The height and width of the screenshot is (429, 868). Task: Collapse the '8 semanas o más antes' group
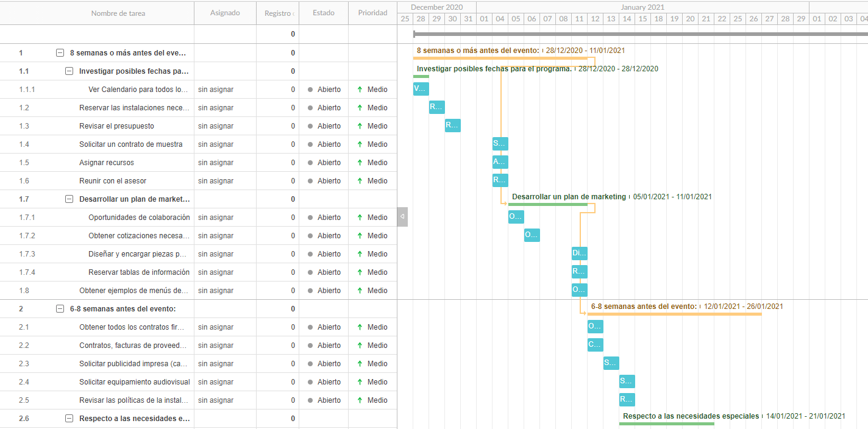[x=60, y=53]
